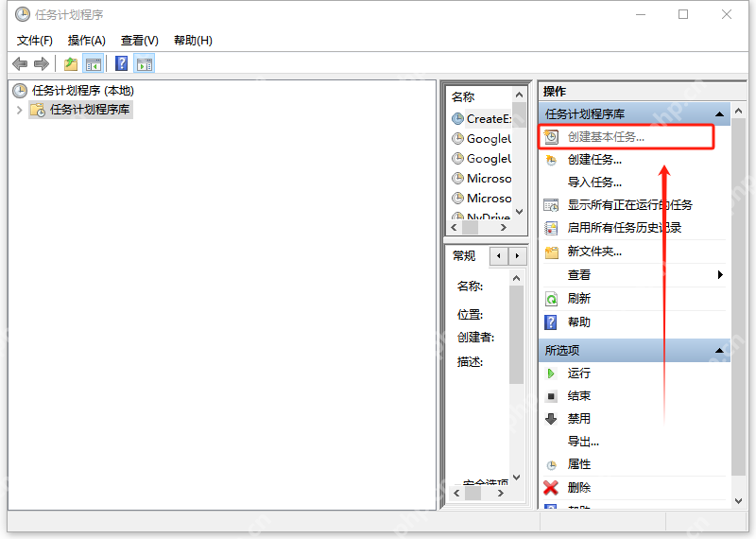The image size is (756, 539).
Task: Click task list vertical scrollbar down arrow
Action: [x=519, y=212]
